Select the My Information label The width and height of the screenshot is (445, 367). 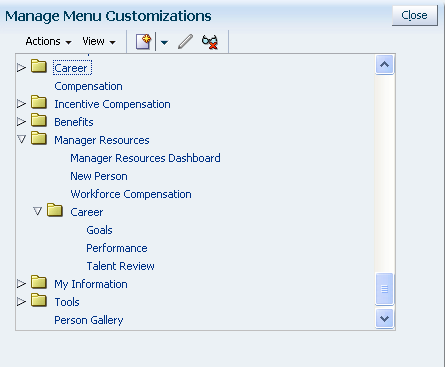coord(91,284)
